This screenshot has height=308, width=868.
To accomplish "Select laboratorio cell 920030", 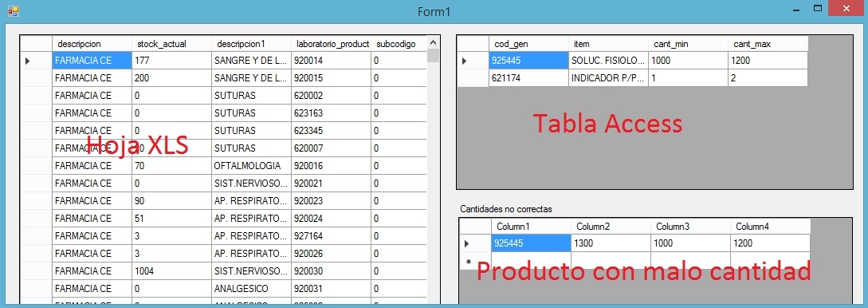I will click(x=331, y=270).
